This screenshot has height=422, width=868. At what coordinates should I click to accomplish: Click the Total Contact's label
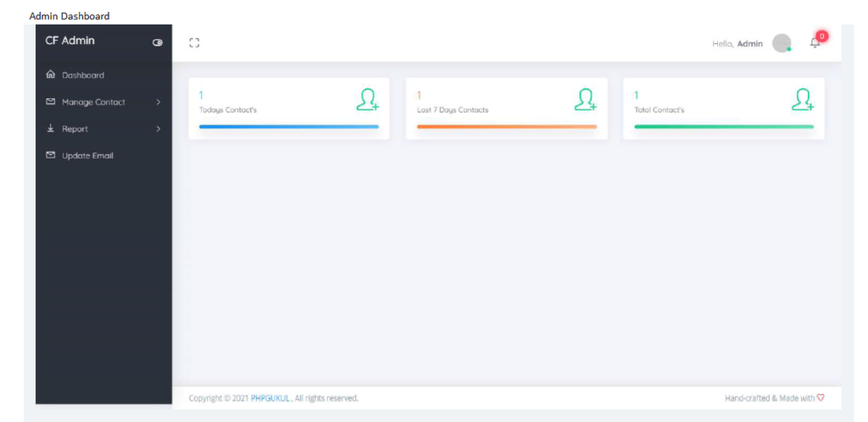pos(659,110)
